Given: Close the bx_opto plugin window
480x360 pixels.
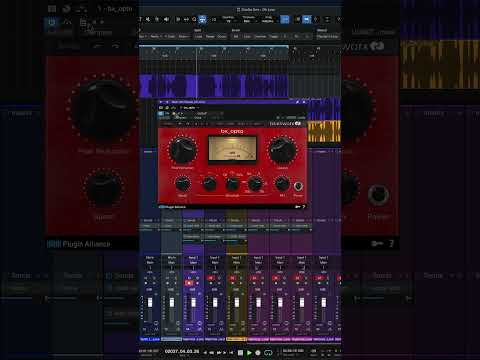Looking at the screenshot, I should coord(304,102).
